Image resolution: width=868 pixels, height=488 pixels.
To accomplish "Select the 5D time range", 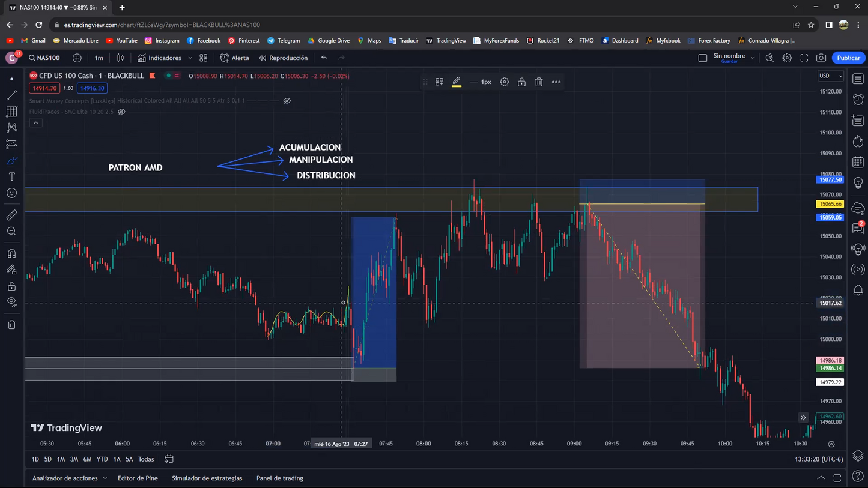I will 48,459.
